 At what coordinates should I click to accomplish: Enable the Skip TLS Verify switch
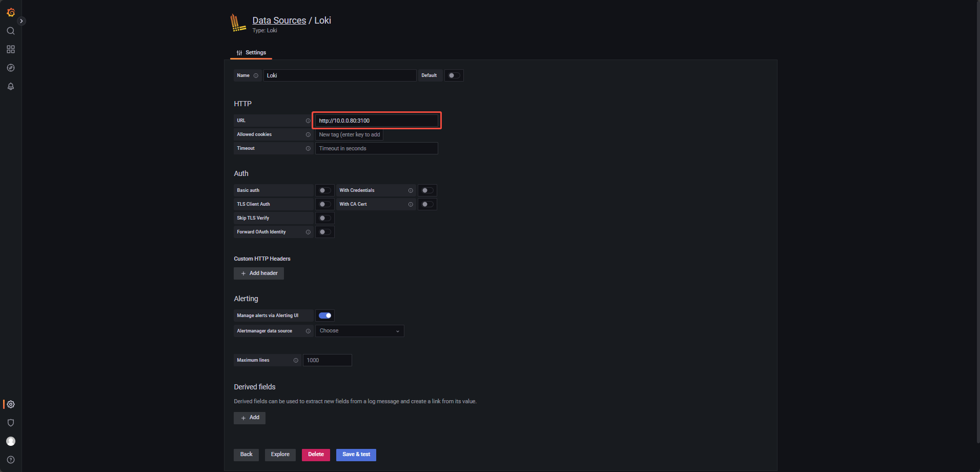tap(324, 218)
